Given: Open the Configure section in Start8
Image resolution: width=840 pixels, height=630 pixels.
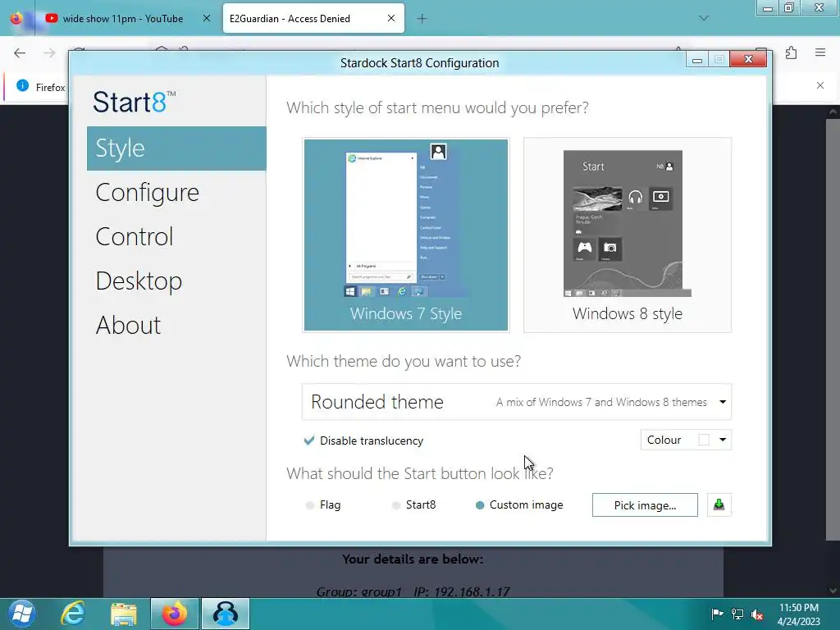Looking at the screenshot, I should [148, 193].
